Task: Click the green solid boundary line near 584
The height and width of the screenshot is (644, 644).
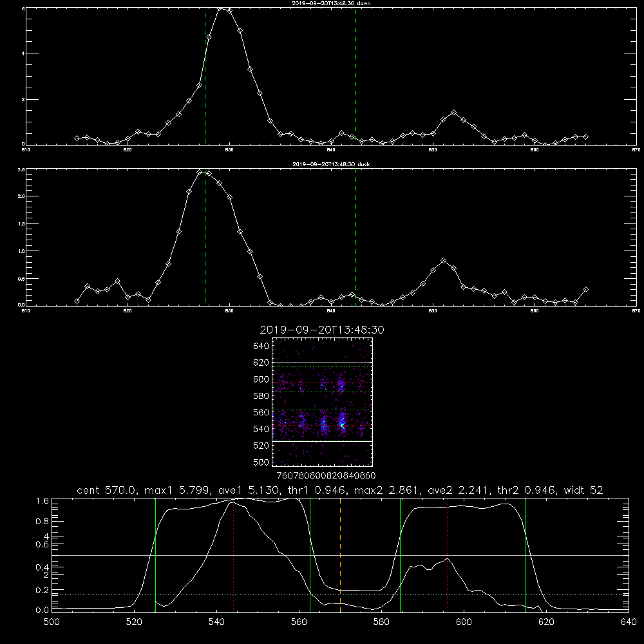Action: [400, 555]
